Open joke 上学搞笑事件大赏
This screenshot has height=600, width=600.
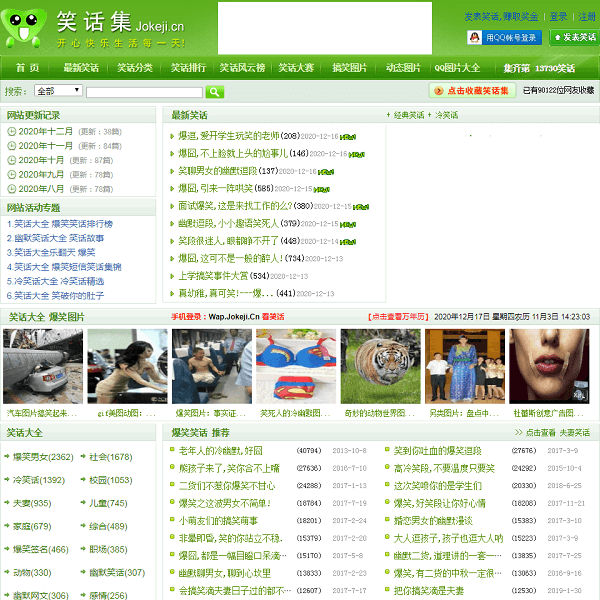(213, 276)
